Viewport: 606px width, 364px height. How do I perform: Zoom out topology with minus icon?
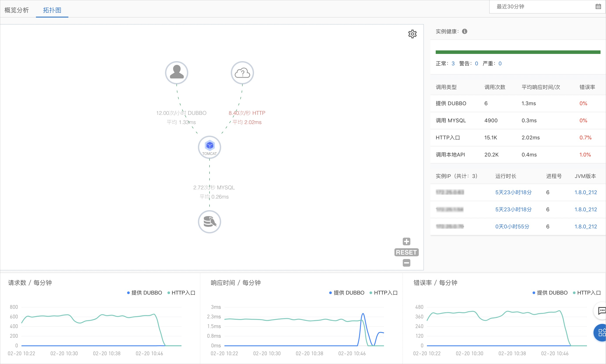pos(406,263)
